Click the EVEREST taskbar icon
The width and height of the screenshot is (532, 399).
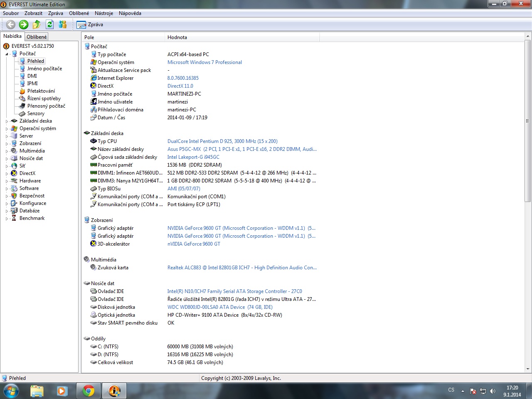point(114,391)
